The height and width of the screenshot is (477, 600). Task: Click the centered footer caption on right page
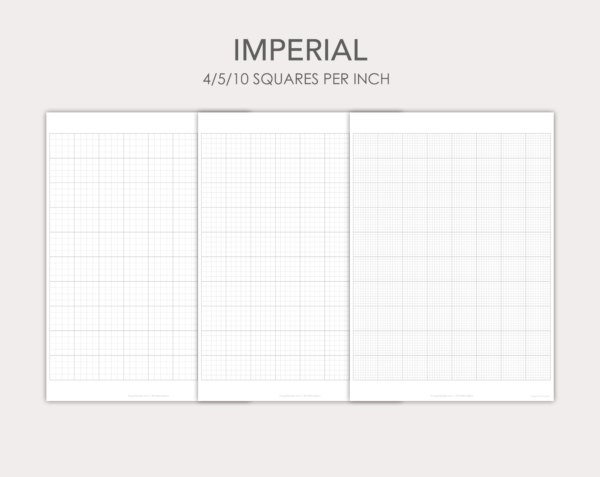point(452,396)
